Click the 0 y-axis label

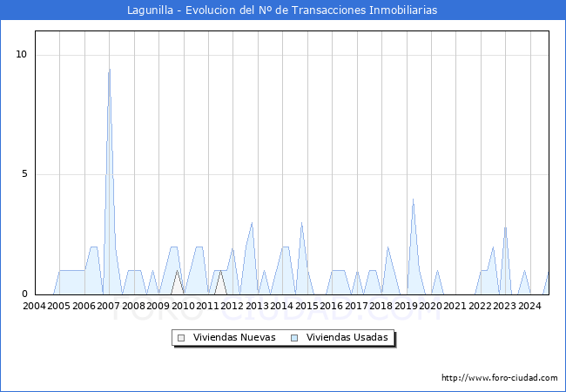pyautogui.click(x=24, y=294)
